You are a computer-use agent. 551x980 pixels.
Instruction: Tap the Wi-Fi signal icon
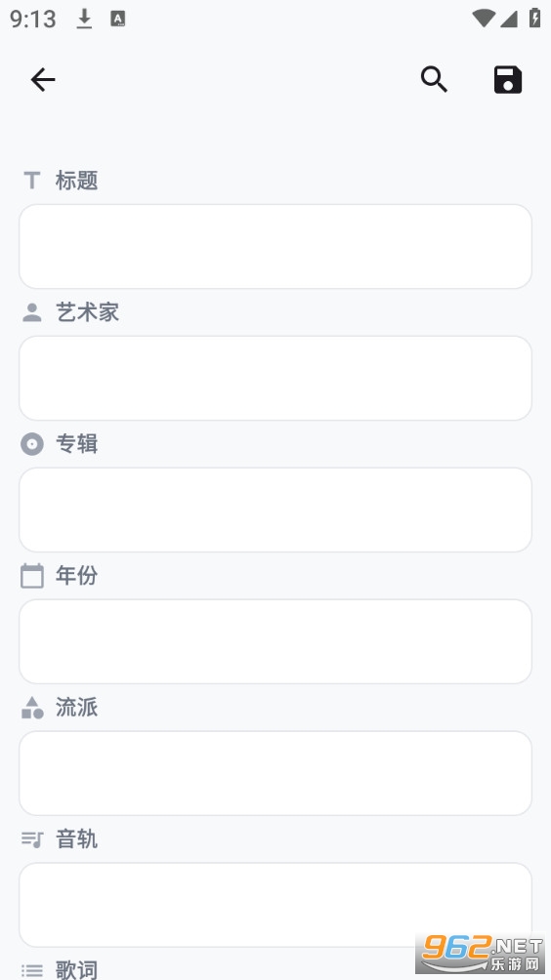coord(483,19)
